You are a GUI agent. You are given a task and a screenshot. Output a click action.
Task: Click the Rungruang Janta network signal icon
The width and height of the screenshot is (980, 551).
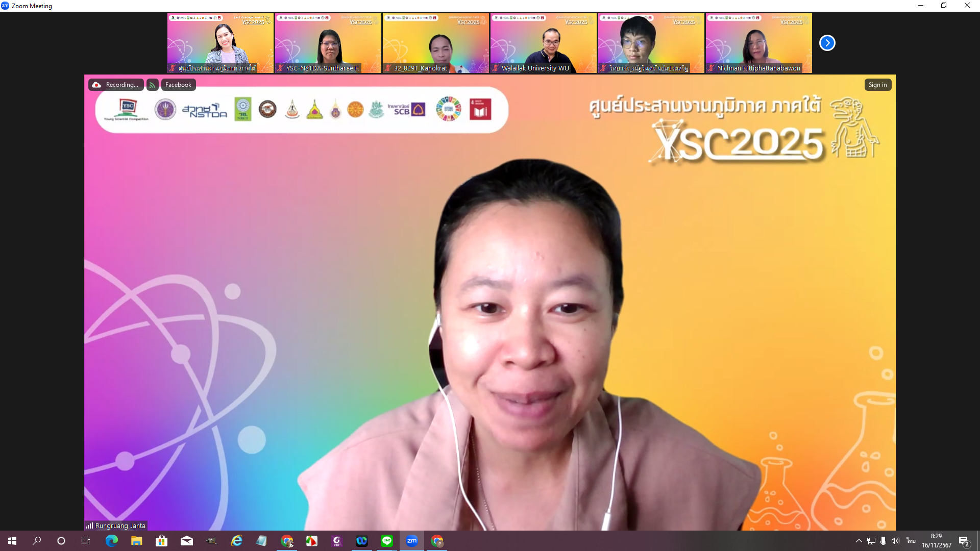(89, 525)
